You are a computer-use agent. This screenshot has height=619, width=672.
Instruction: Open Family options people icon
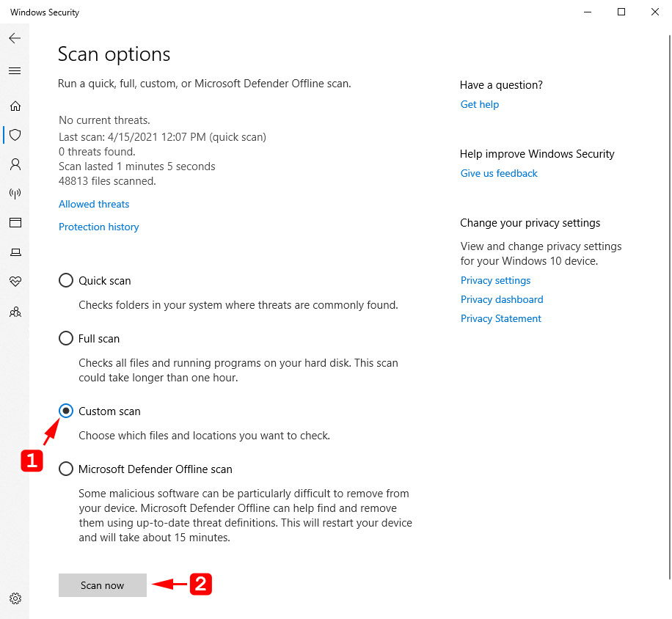[15, 312]
